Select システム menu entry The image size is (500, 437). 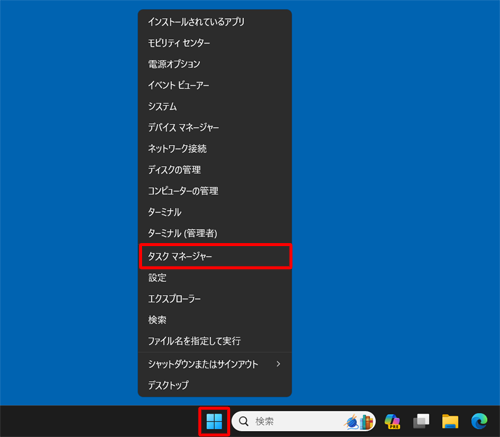215,106
